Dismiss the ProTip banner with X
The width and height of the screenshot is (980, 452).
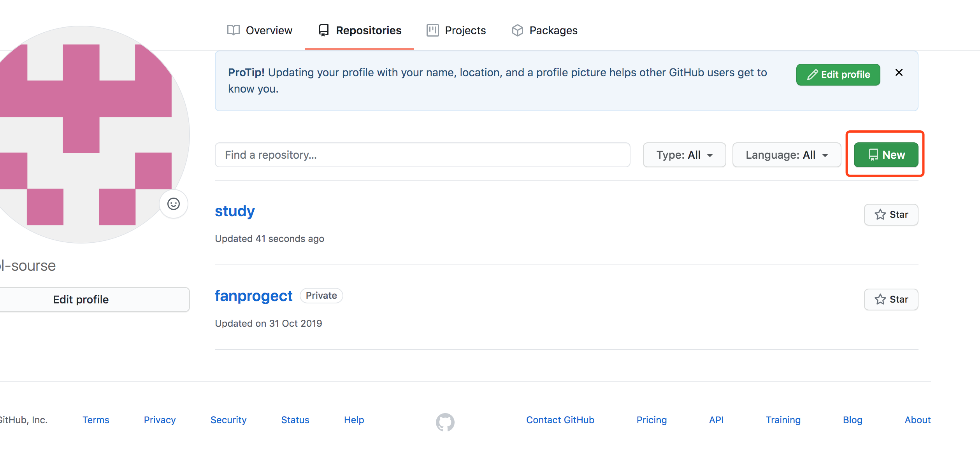click(x=899, y=73)
